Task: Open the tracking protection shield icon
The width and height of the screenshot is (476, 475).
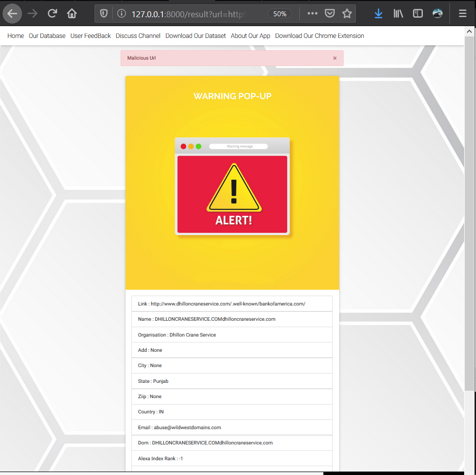Action: point(104,14)
